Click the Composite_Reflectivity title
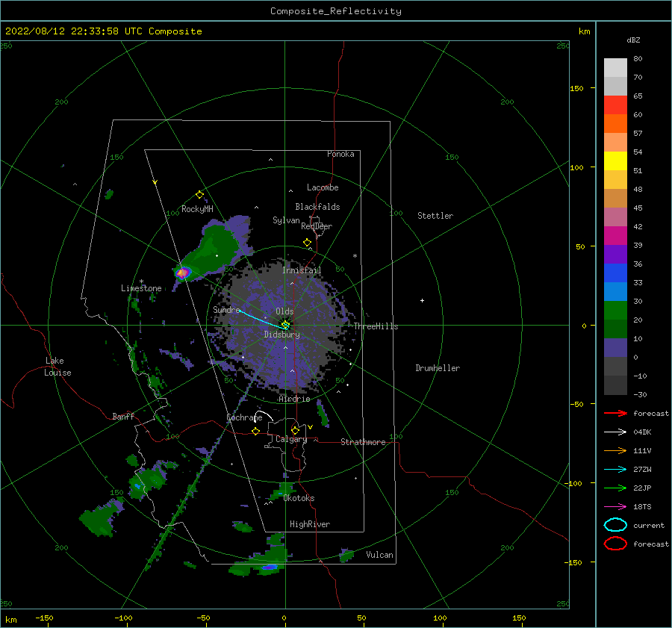672x628 pixels. (x=336, y=11)
